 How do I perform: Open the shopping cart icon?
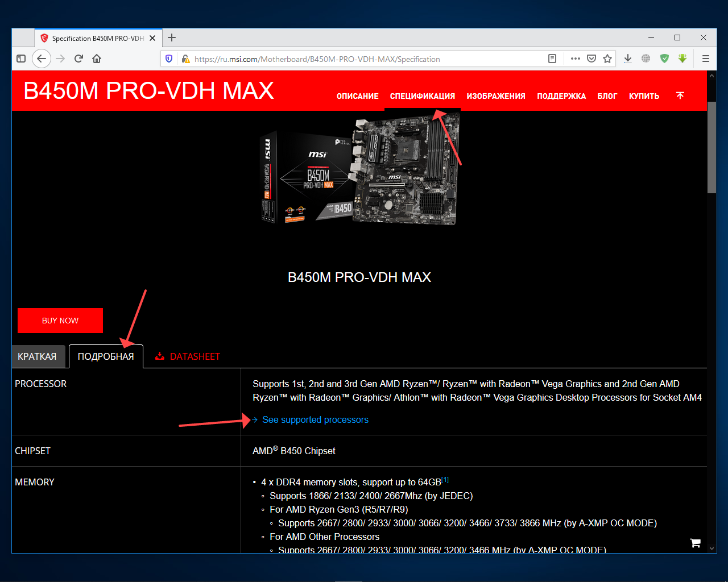pyautogui.click(x=695, y=543)
